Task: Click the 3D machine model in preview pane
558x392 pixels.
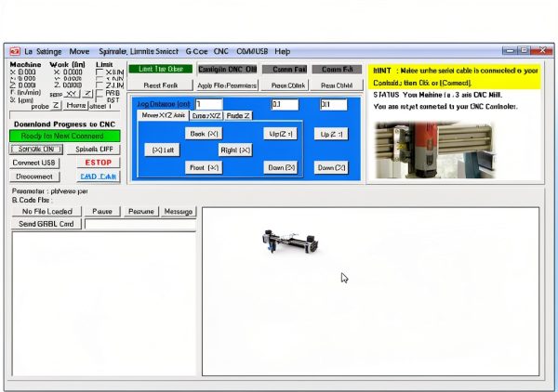Action: 290,242
